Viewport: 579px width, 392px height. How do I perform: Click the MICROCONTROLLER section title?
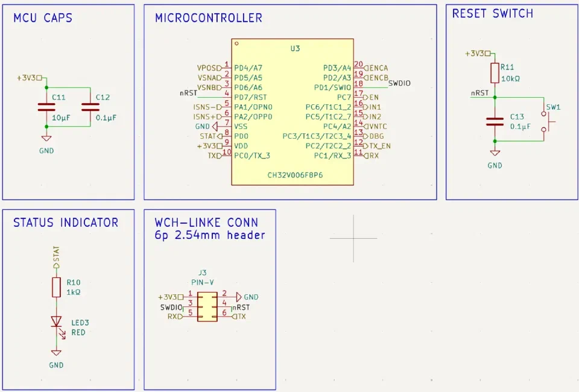pyautogui.click(x=209, y=17)
